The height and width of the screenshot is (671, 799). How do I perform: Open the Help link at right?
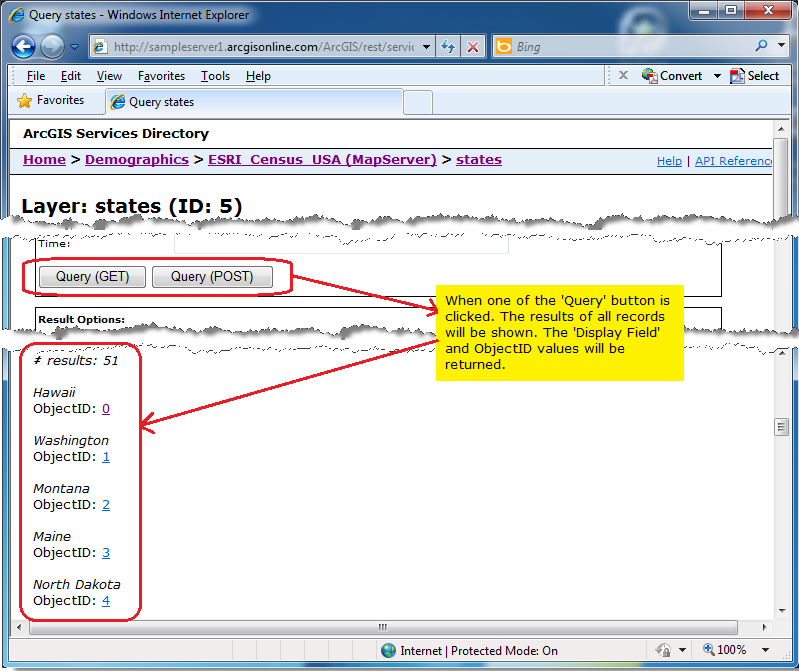(x=669, y=161)
